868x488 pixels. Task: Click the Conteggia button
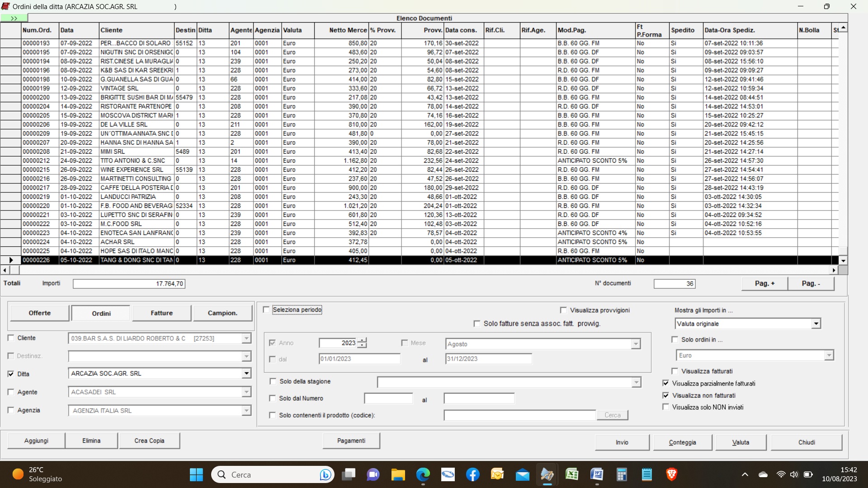[x=682, y=442]
